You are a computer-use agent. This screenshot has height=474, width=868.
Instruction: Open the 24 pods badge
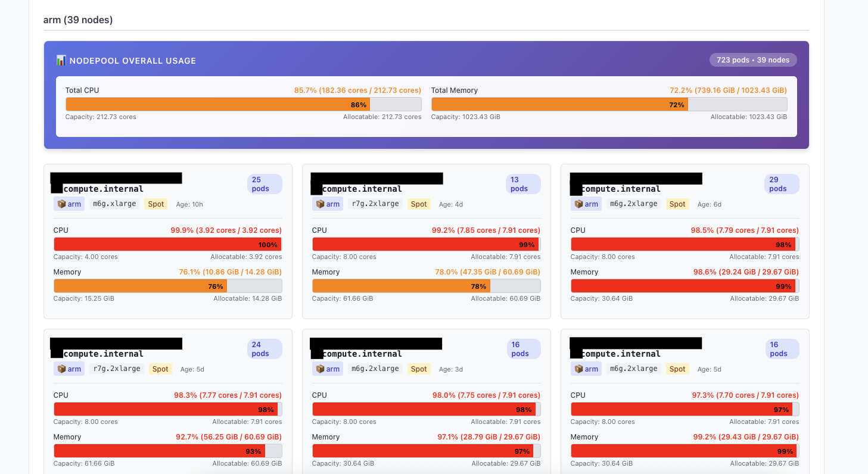point(264,349)
